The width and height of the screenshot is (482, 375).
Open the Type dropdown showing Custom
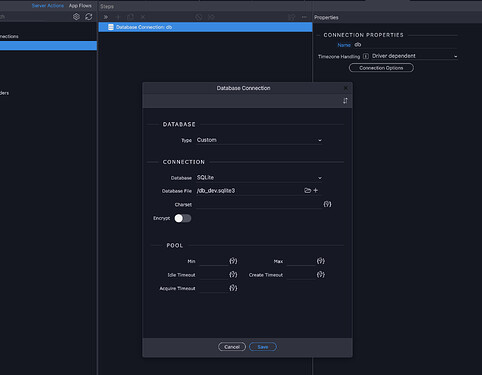click(x=259, y=140)
